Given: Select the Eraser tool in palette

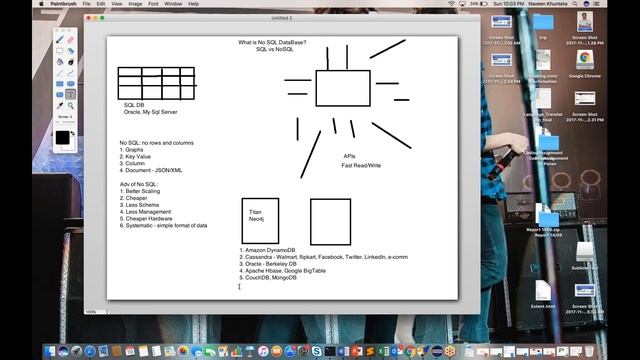Looking at the screenshot, I should pos(71,40).
